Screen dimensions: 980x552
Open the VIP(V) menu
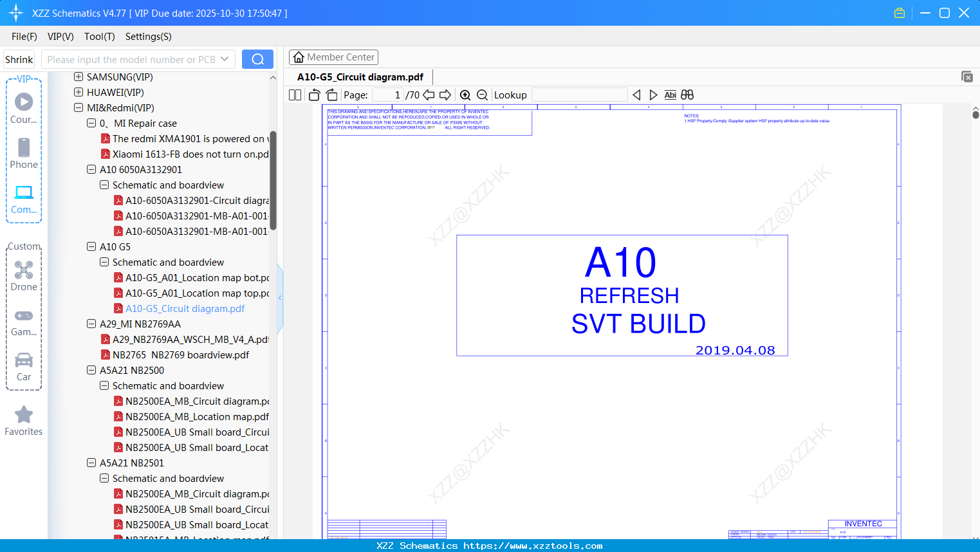point(60,37)
